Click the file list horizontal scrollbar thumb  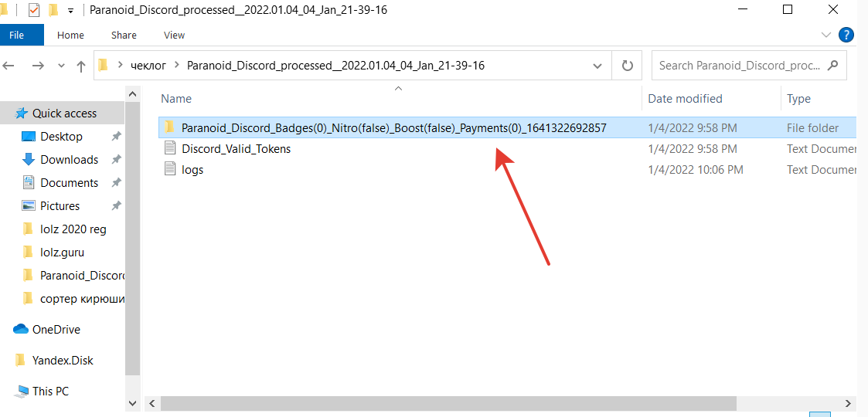[x=448, y=403]
